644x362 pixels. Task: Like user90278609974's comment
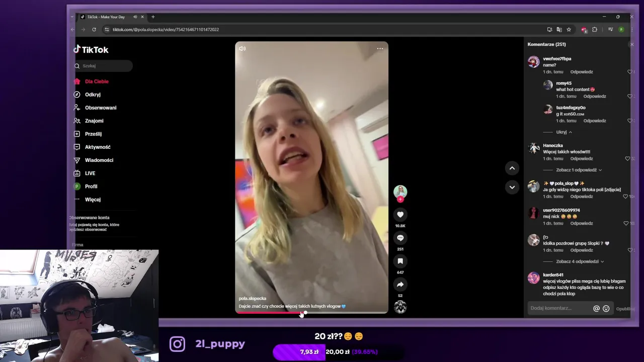pos(626,223)
